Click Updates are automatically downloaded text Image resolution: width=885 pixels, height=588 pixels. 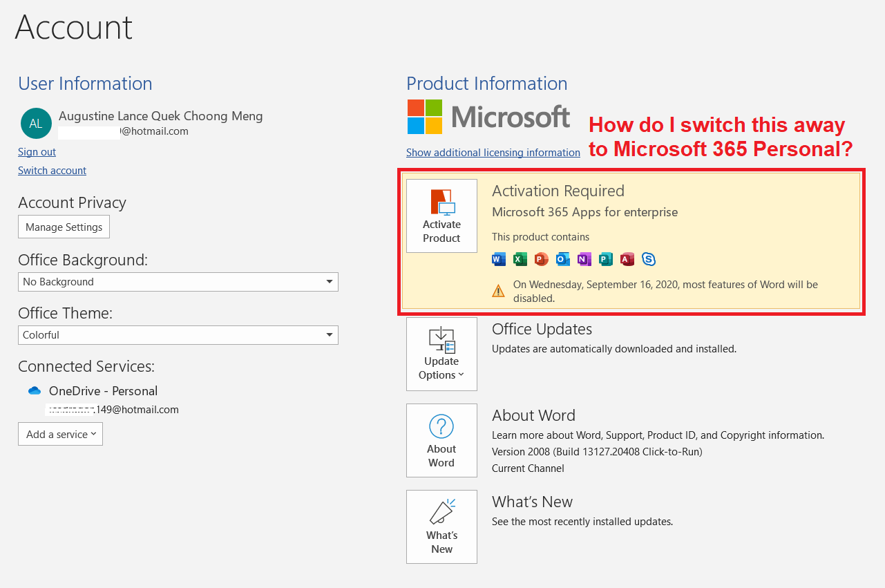click(614, 349)
